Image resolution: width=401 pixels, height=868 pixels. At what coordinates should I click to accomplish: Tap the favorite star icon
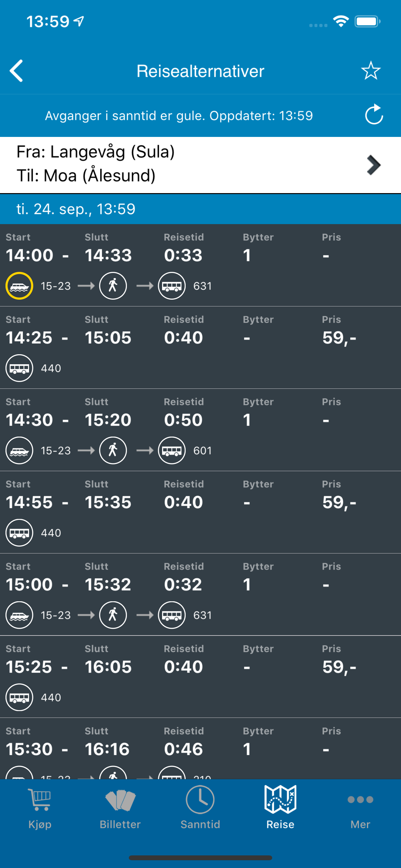371,71
